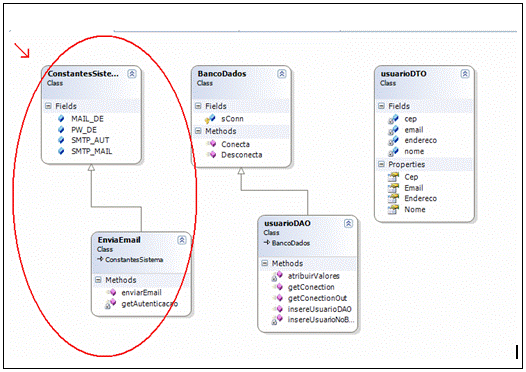Select the getAutenticacao method name
526x372 pixels.
coord(150,304)
